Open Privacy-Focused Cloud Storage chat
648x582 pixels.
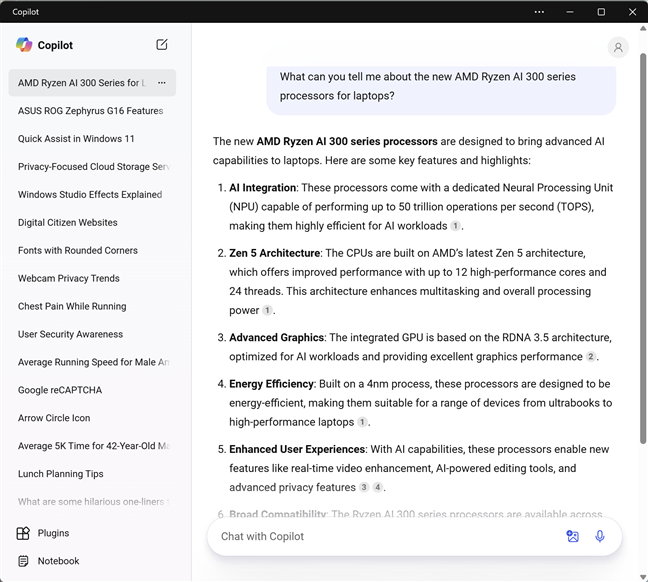click(x=92, y=167)
